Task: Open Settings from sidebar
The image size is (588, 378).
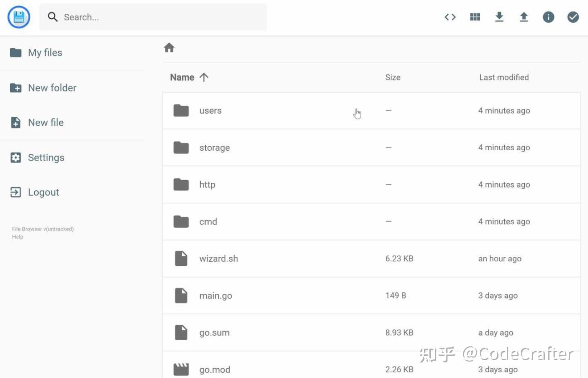Action: pyautogui.click(x=46, y=157)
